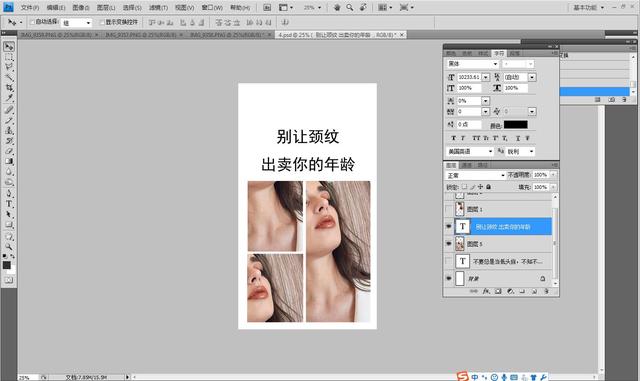
Task: Click the lock all icon in the Layers panel
Action: coord(489,187)
